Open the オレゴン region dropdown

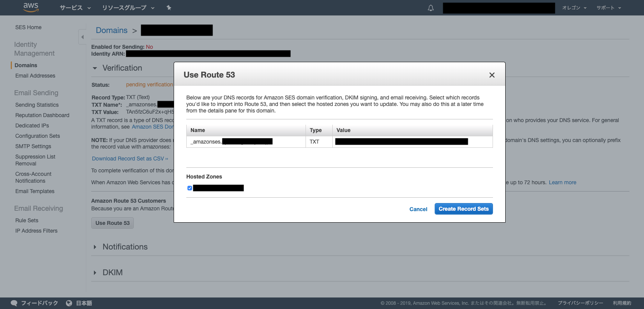pos(574,8)
